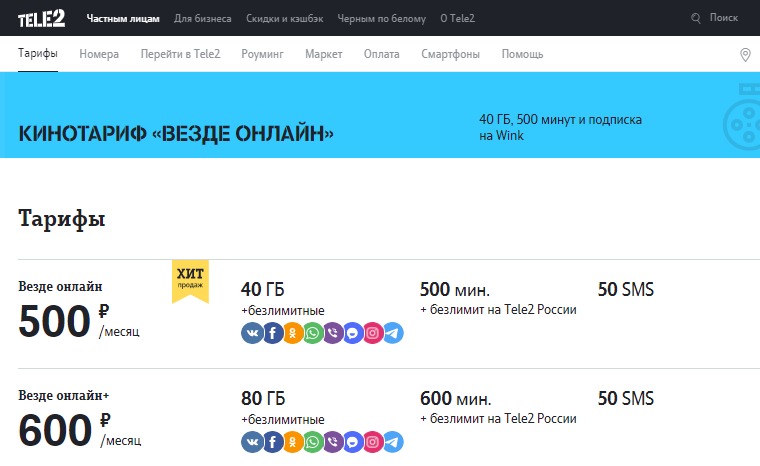
Task: Click VK icon in the 80 ГБ row
Action: tap(252, 442)
